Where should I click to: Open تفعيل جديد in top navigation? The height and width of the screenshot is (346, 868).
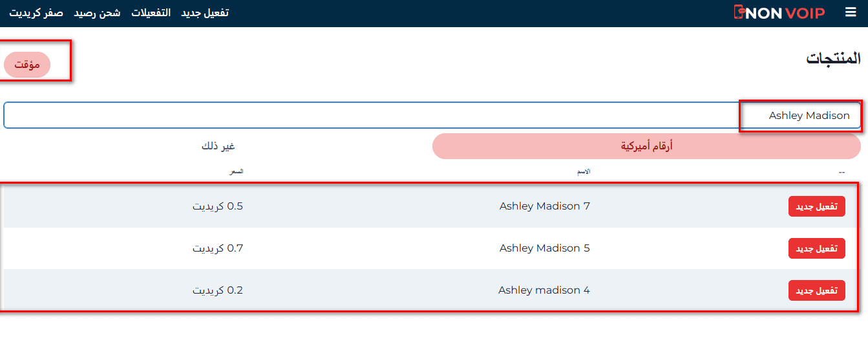[205, 12]
